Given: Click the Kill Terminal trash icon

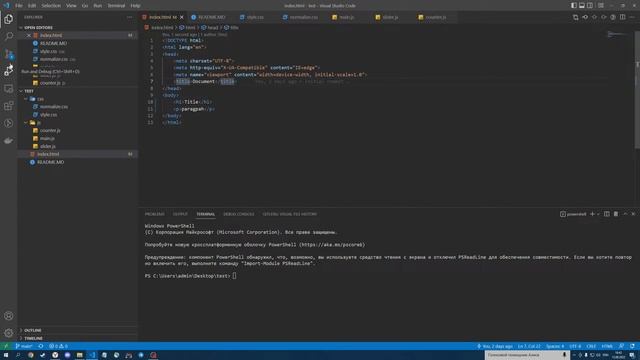Looking at the screenshot, I should (x=616, y=214).
